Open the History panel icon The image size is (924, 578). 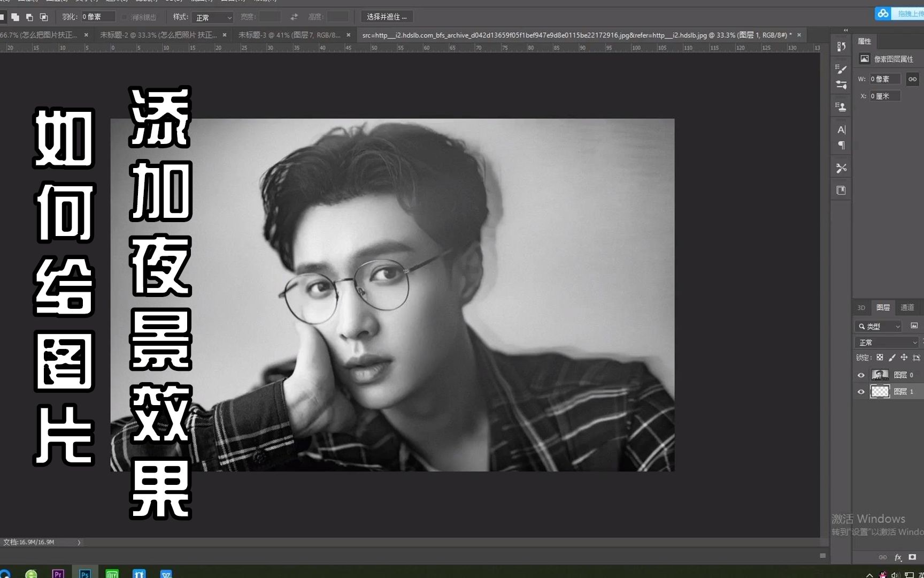pos(841,47)
